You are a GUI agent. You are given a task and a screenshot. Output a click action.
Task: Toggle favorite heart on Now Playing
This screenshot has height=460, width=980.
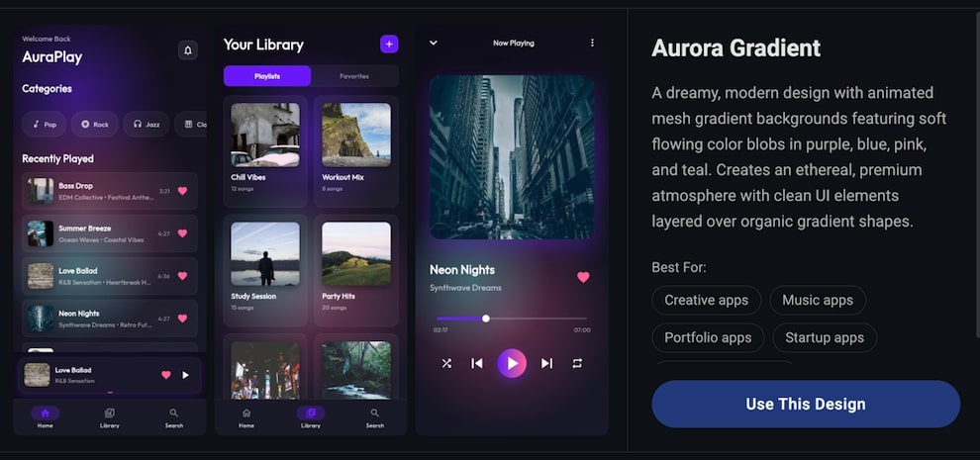583,278
